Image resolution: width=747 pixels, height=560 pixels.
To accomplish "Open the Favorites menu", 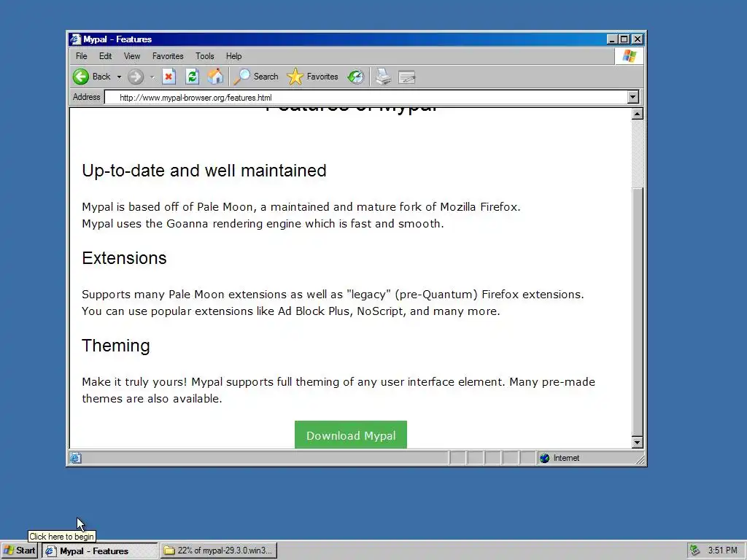I will pos(168,56).
